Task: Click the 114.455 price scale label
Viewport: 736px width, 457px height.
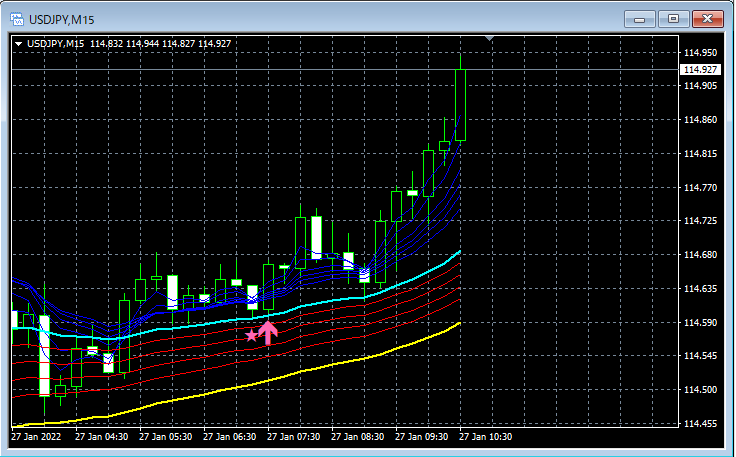Action: coord(700,424)
